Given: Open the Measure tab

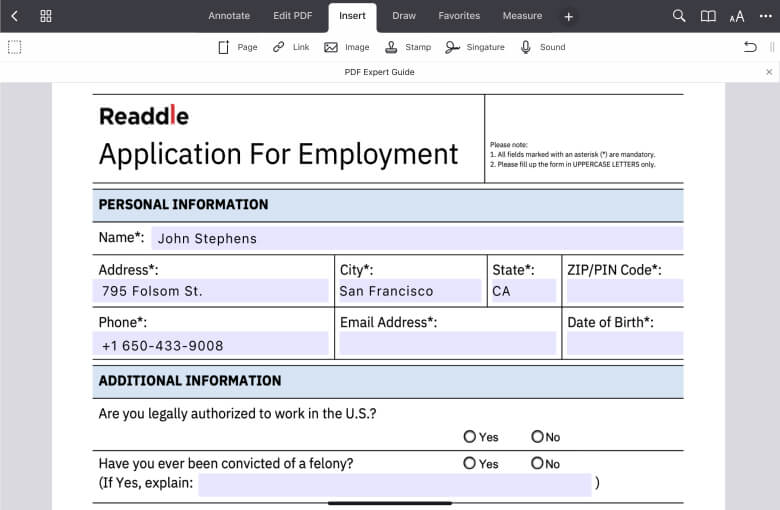Looking at the screenshot, I should [522, 16].
